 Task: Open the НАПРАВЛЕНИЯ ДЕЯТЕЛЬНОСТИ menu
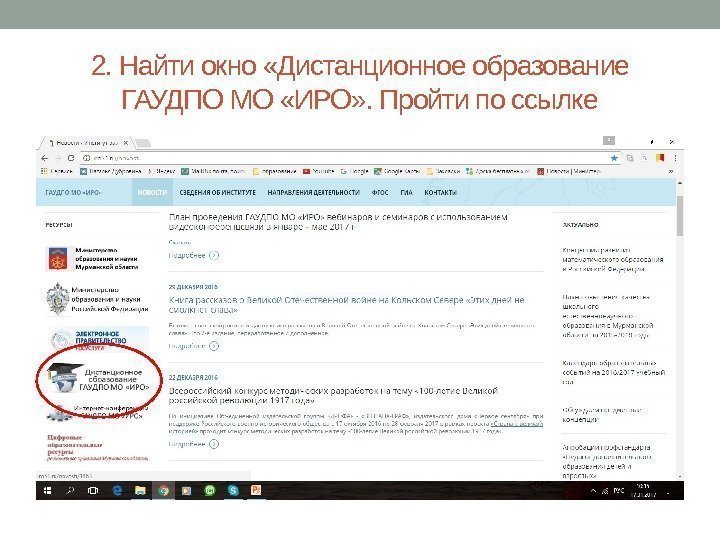click(313, 193)
